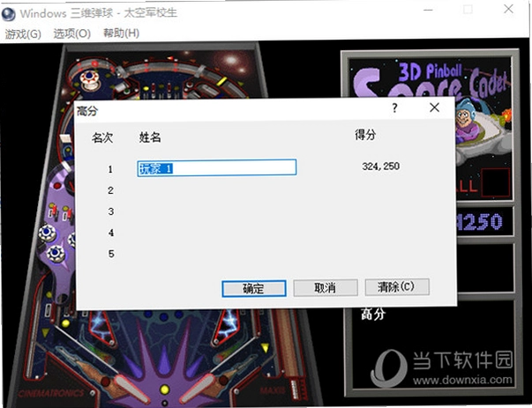Click the 高分 text in the info panel
This screenshot has height=408, width=532.
click(x=373, y=315)
